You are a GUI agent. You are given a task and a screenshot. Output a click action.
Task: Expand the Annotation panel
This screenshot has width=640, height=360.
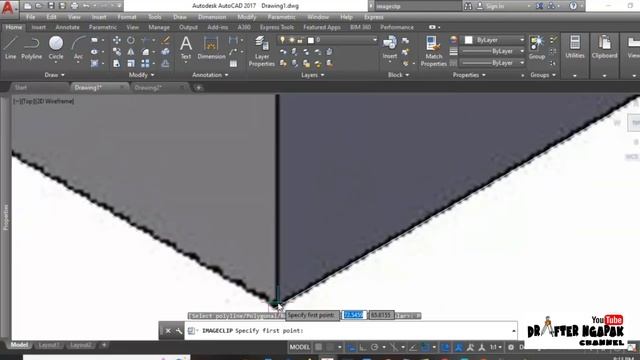(x=210, y=75)
